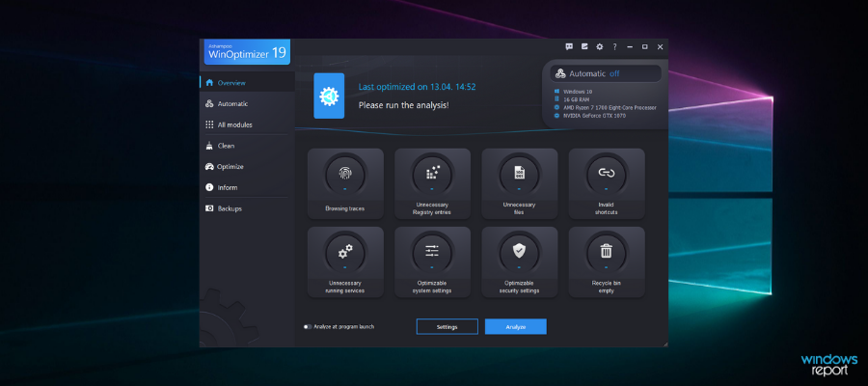Open help with the question mark icon

click(614, 47)
